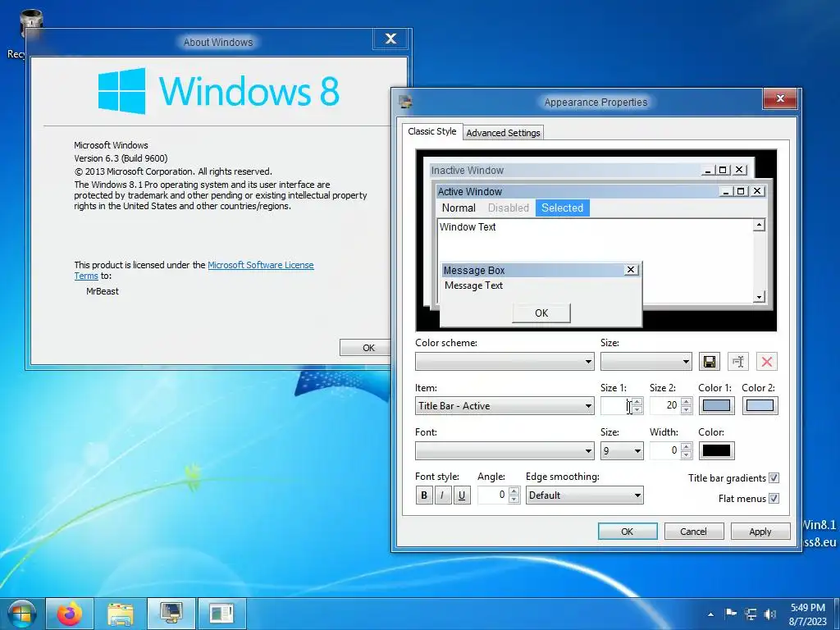Toggle the Underline font style button
Image resolution: width=840 pixels, height=630 pixels.
click(x=461, y=495)
